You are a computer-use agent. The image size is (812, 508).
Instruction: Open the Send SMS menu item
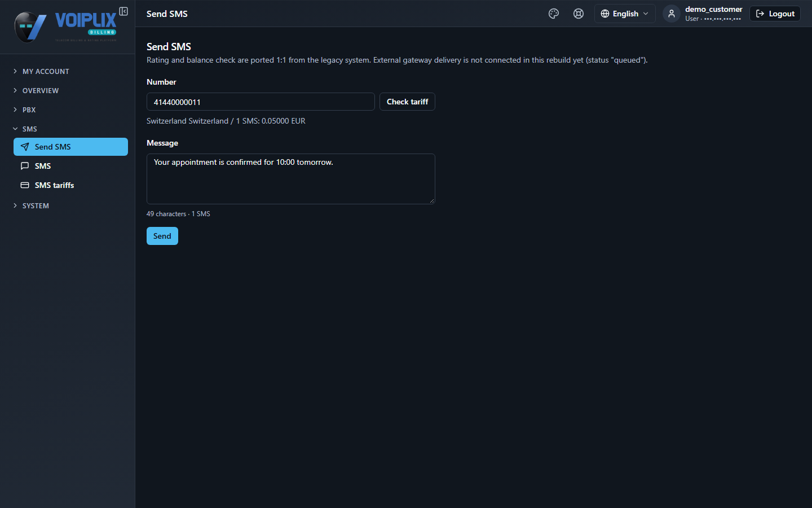pos(70,147)
